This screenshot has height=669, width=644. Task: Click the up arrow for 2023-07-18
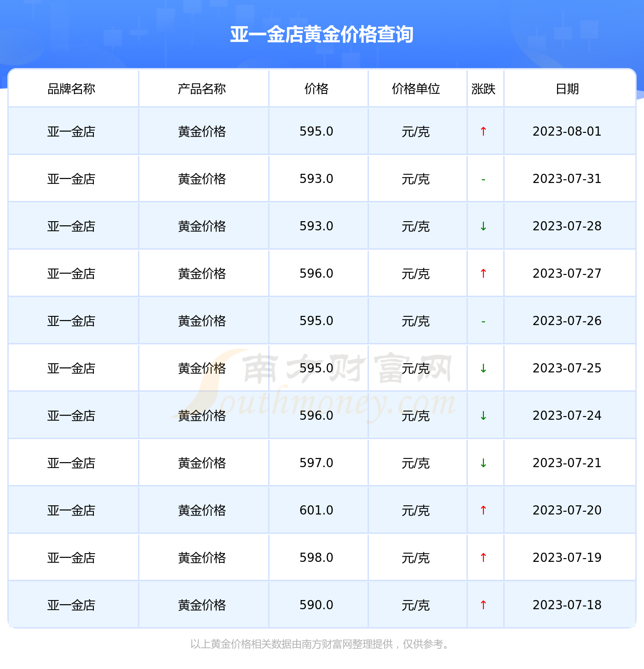(x=483, y=605)
